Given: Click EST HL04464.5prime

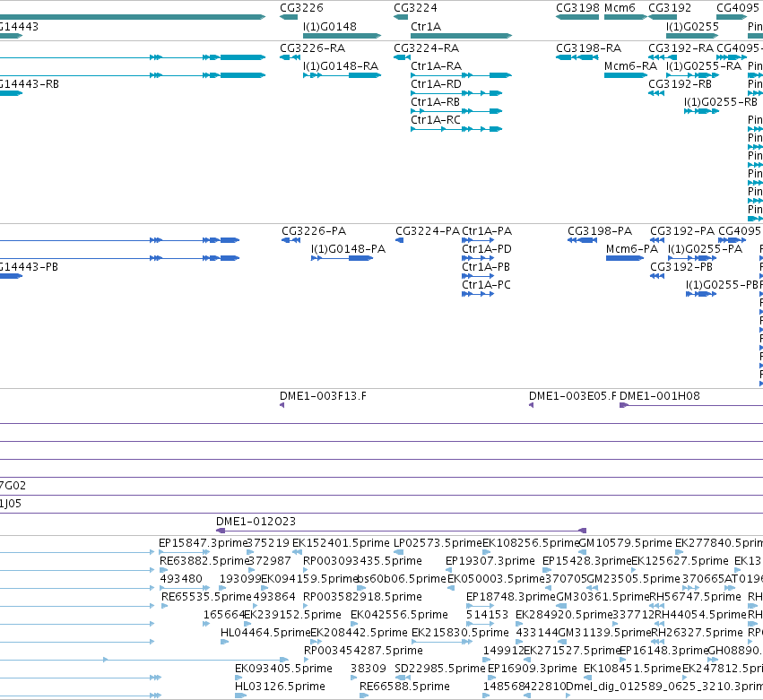Looking at the screenshot, I should (x=265, y=633).
